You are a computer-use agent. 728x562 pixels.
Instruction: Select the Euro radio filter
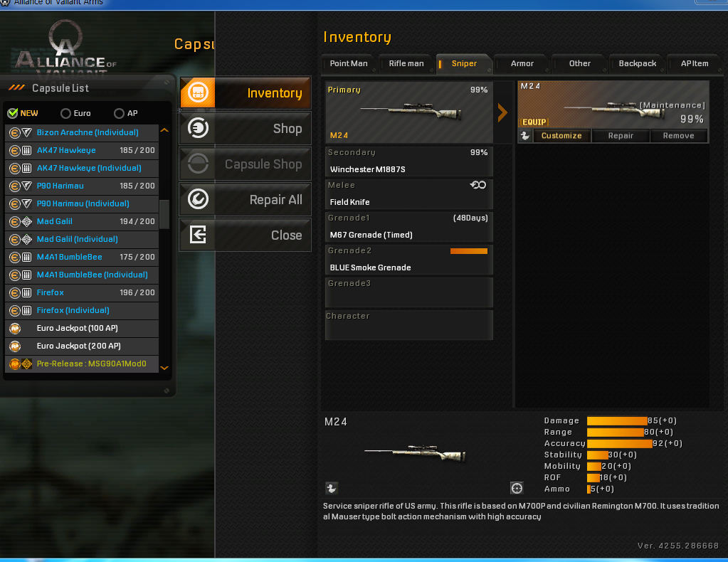[65, 113]
